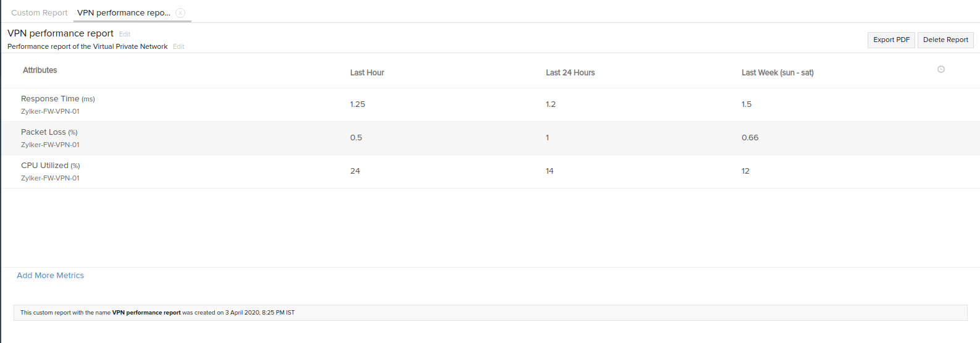Click the Packet Loss last week value 0.66

[750, 138]
